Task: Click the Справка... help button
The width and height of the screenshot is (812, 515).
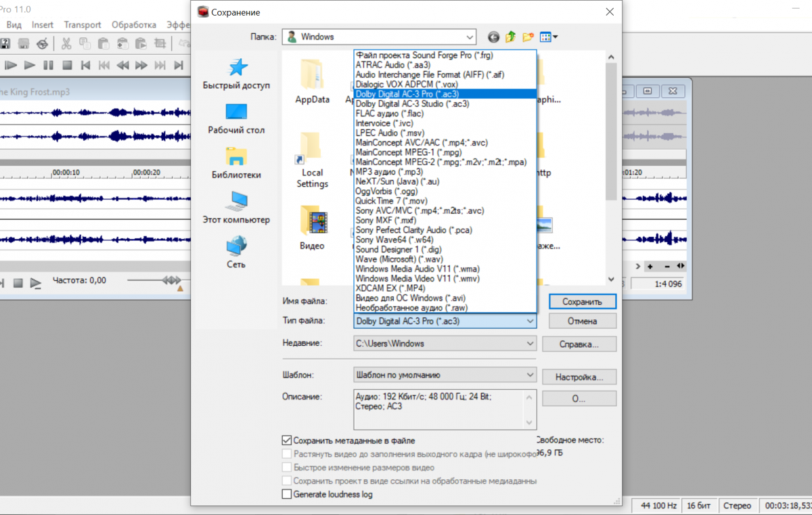Action: click(x=579, y=344)
